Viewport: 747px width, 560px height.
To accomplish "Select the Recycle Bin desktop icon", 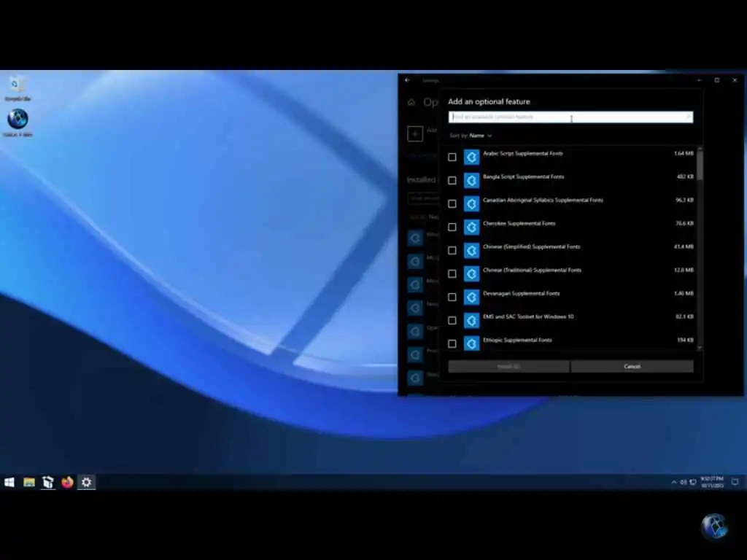I will tap(18, 88).
